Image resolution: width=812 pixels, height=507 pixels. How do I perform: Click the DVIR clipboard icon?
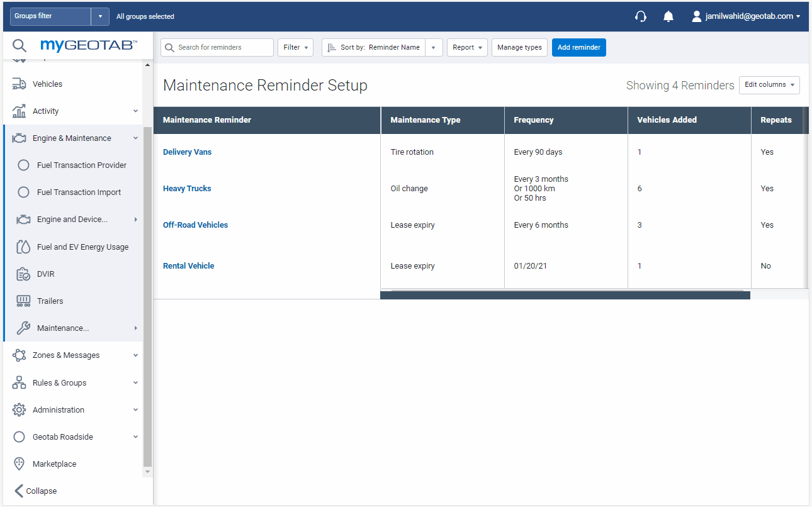click(x=23, y=274)
